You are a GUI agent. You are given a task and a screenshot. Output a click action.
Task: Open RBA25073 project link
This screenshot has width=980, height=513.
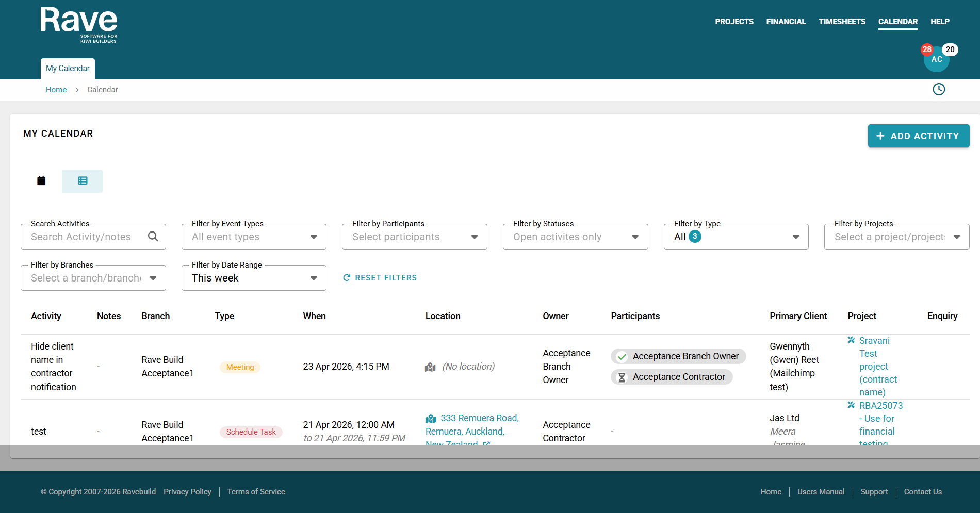coord(881,424)
